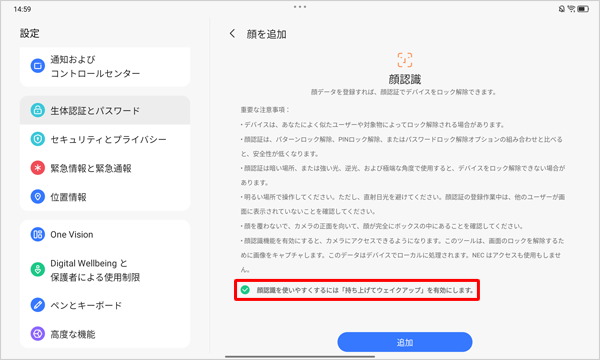
Task: Click the pen and keyboard icon
Action: point(38,305)
